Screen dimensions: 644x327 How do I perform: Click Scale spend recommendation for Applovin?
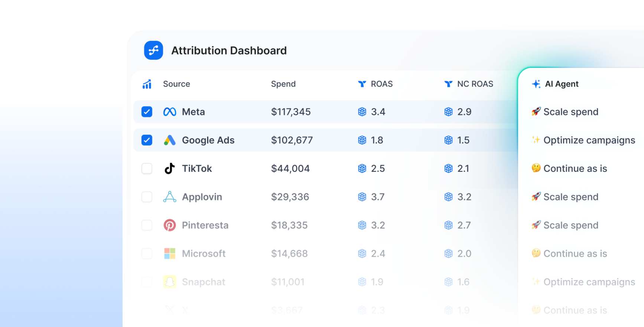pyautogui.click(x=565, y=197)
